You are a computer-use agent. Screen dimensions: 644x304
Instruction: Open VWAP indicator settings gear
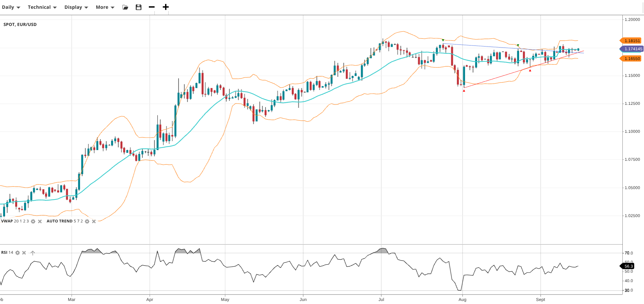coord(33,221)
